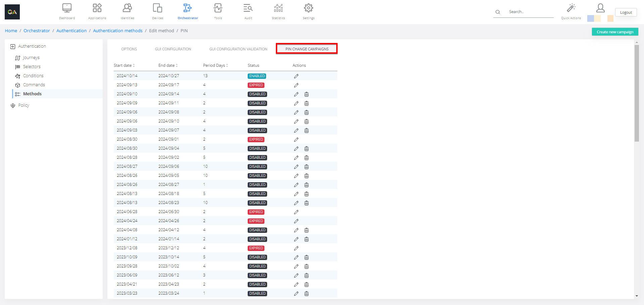Open the Quick Actions magic wand
This screenshot has width=644, height=305.
(571, 8)
